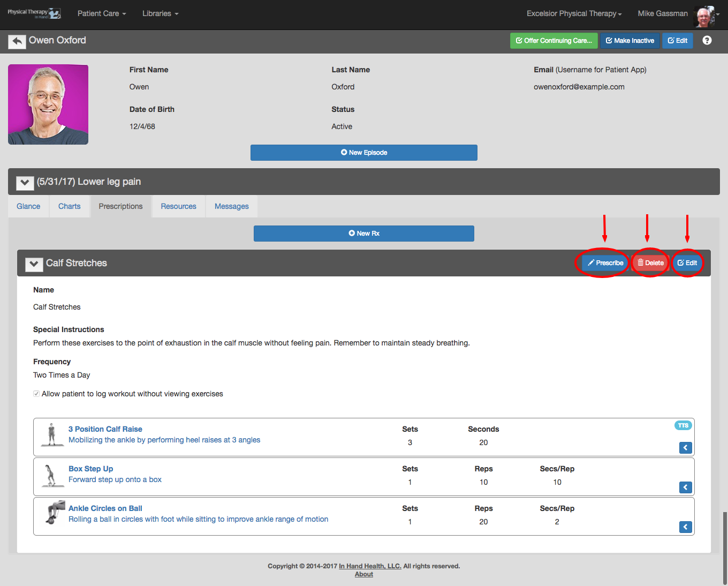
Task: Click Offer Continuing Care button
Action: 553,41
